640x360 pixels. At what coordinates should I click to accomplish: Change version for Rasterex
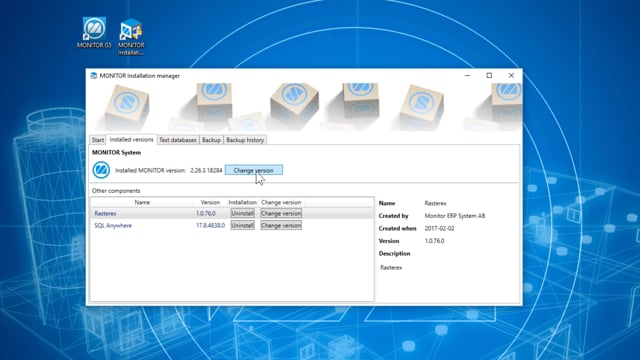(x=281, y=213)
